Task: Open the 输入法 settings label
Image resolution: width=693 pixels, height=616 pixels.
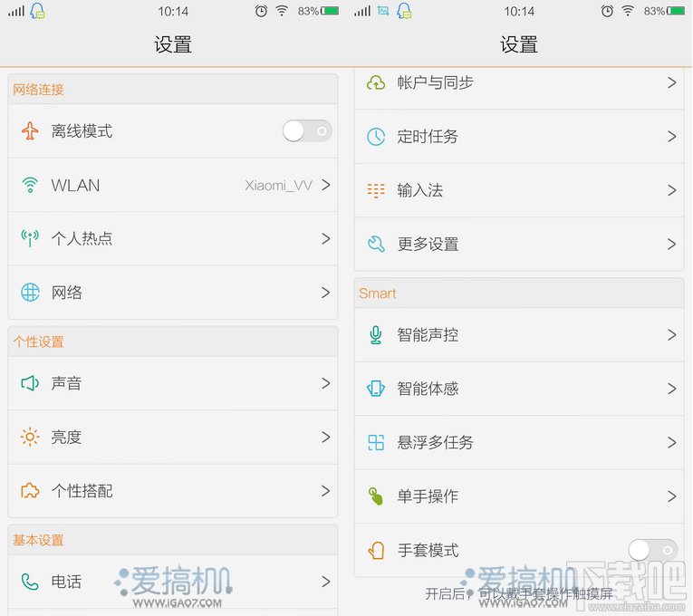Action: [419, 190]
